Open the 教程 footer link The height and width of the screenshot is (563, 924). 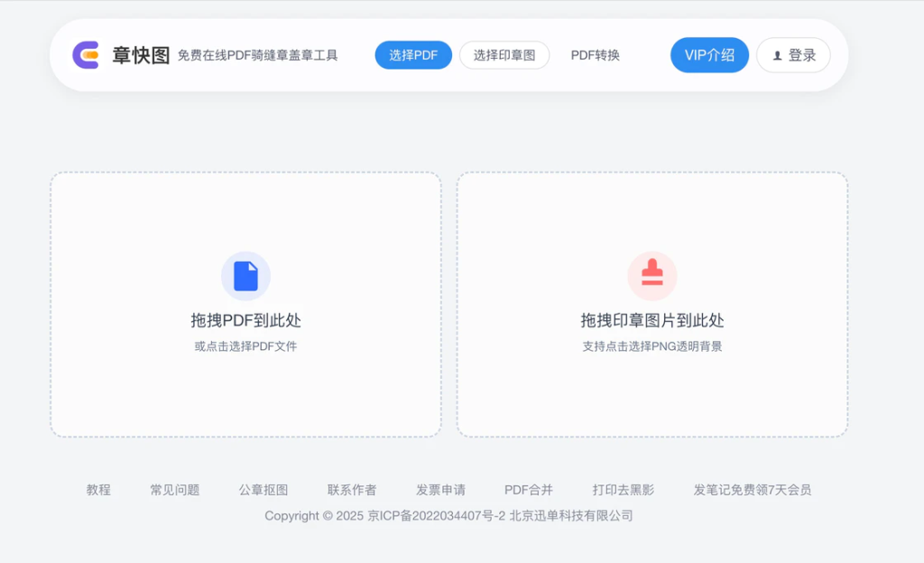point(98,490)
